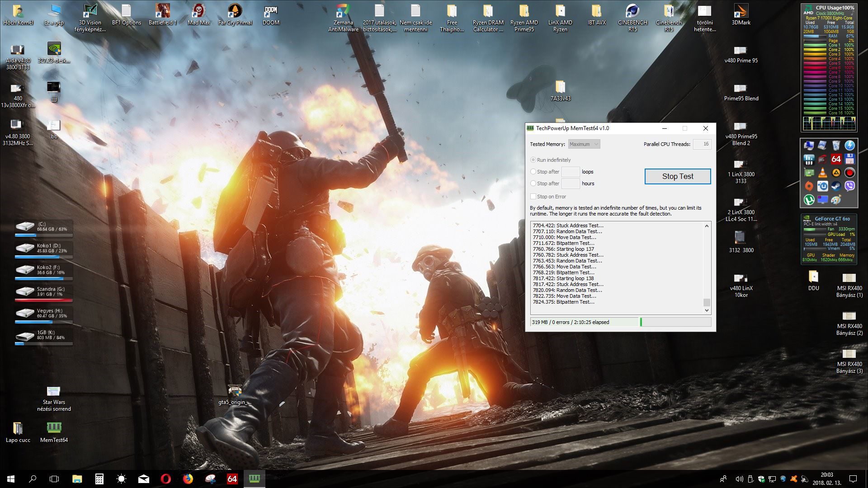Launch VLC from the launcher gadget
Screen dimensions: 868x488
coord(823,173)
